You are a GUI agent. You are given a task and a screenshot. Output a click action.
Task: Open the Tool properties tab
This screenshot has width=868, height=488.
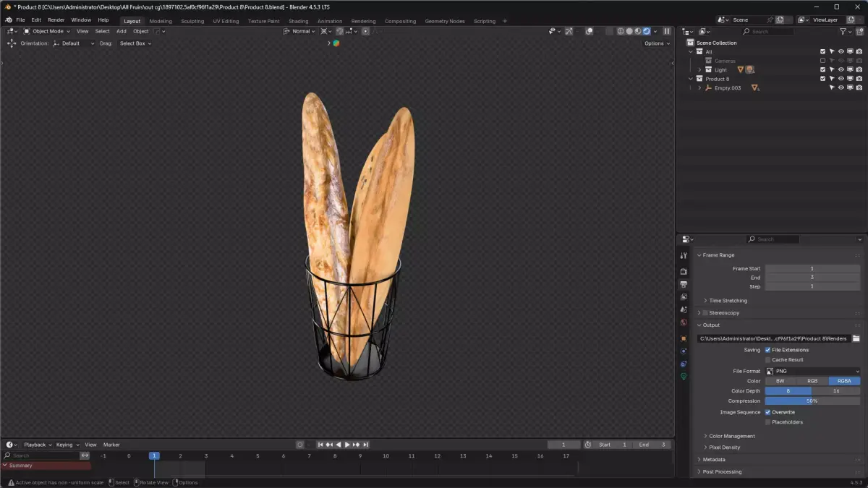[x=684, y=255]
